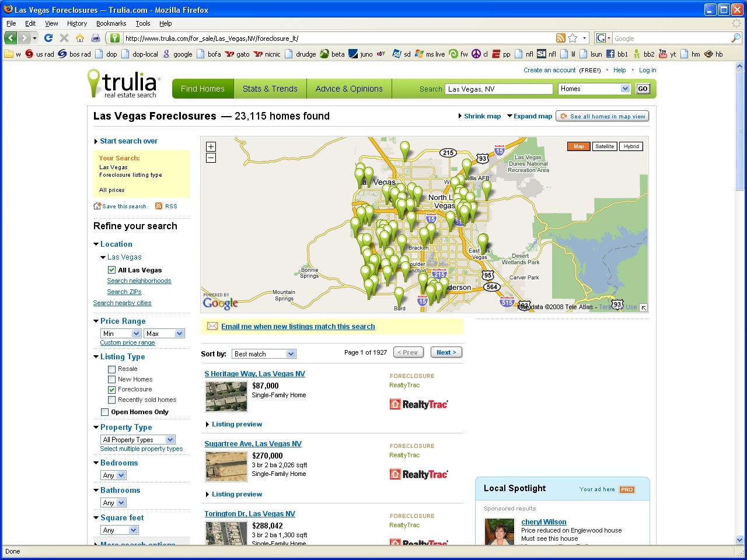747x560 pixels.
Task: Open the 'bos rad' bookmark
Action: click(74, 54)
